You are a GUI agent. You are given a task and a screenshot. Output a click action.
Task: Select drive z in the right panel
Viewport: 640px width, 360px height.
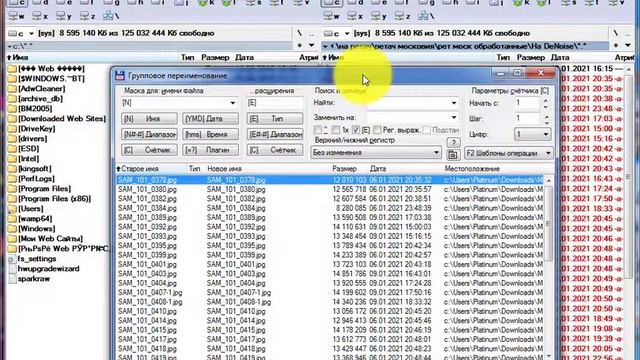[402, 16]
